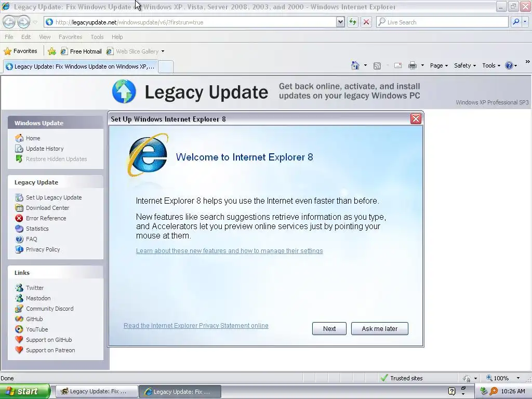Click the Windows Start button
This screenshot has height=399, width=532.
25,391
